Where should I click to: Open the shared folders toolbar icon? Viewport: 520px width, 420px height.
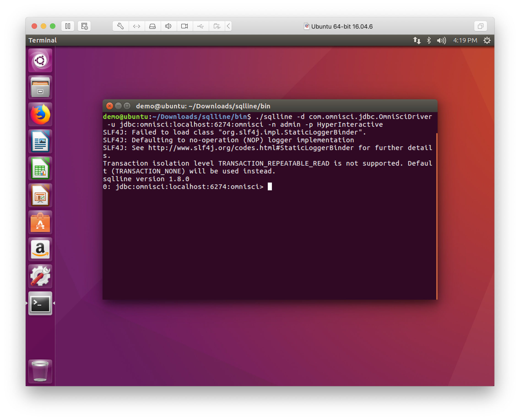[217, 26]
